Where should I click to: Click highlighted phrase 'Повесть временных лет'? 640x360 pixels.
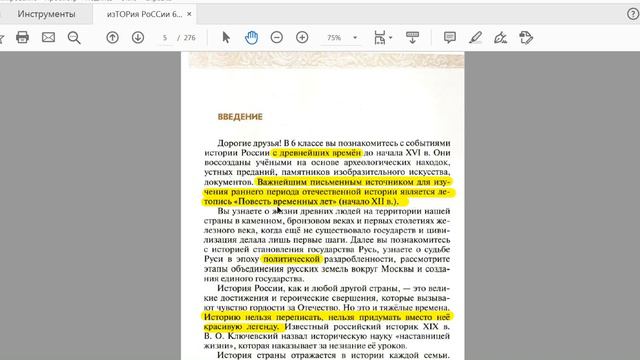(287, 202)
